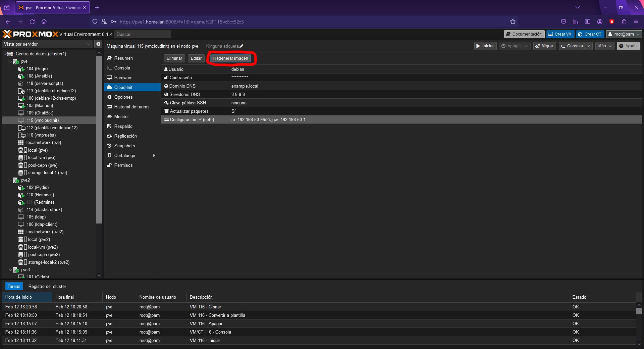
Task: Open the Apagar dropdown arrow
Action: tap(527, 46)
